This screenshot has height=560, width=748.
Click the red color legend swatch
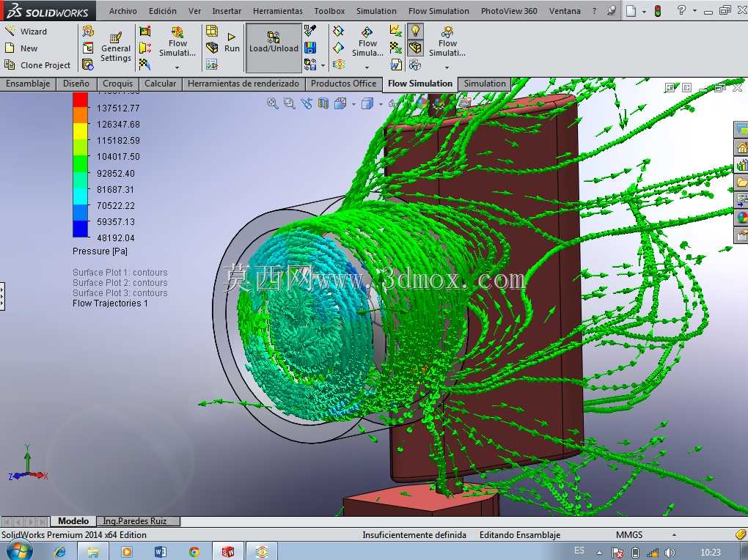pyautogui.click(x=80, y=100)
